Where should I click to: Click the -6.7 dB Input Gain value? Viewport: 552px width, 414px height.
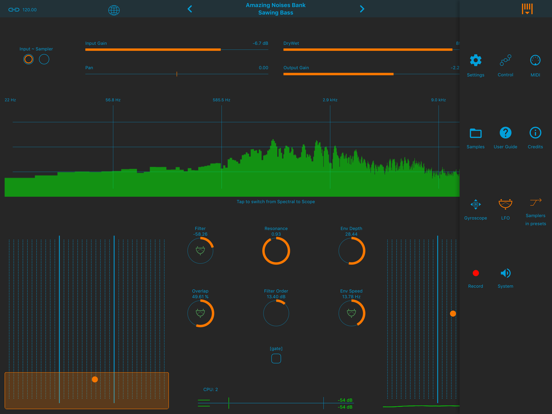[x=260, y=43]
